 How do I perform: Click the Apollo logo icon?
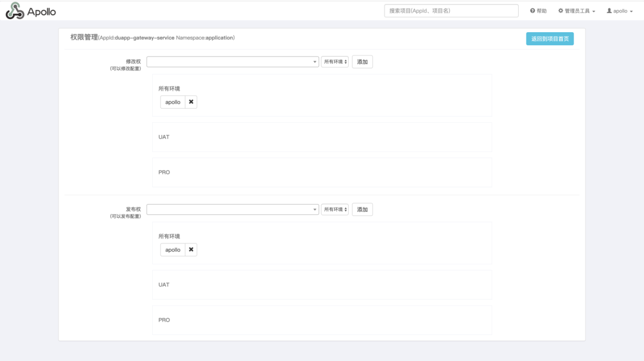pos(15,11)
